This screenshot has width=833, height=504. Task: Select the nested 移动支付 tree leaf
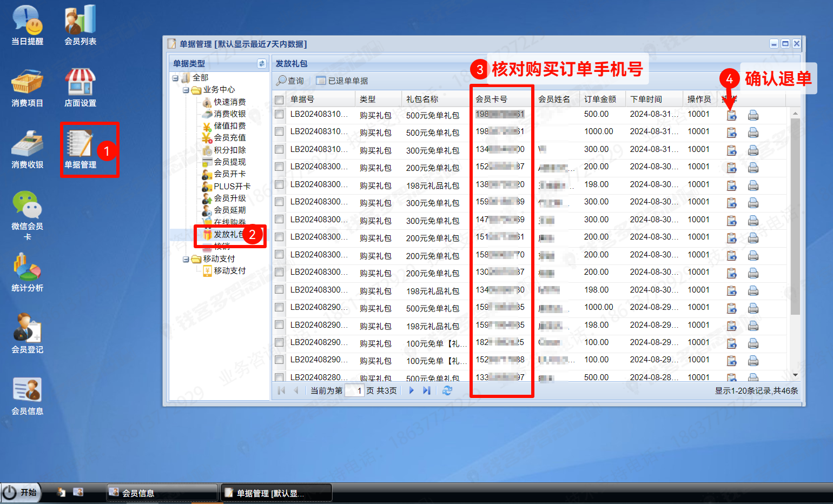[x=230, y=270]
